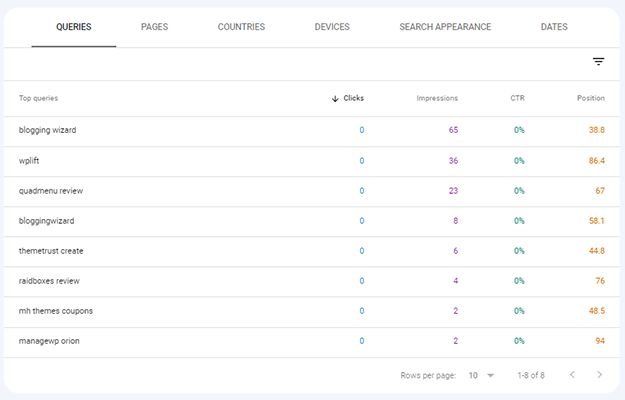Sort by CTR column header
Image resolution: width=625 pixels, height=400 pixels.
tap(517, 98)
